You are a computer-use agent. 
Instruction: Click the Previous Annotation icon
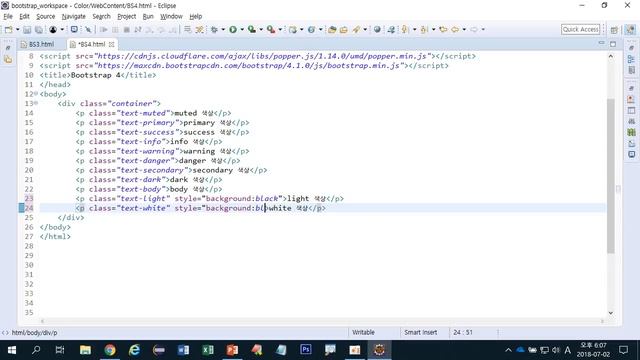pyautogui.click(x=424, y=29)
